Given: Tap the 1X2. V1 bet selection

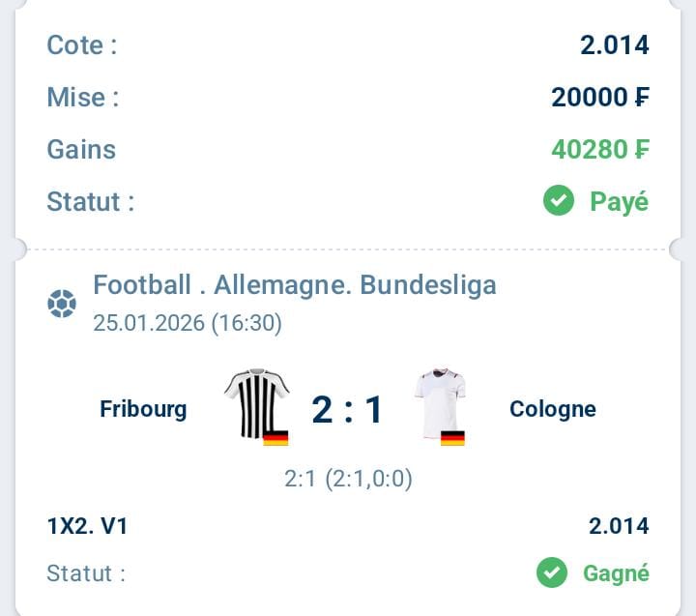Looking at the screenshot, I should pos(87,526).
